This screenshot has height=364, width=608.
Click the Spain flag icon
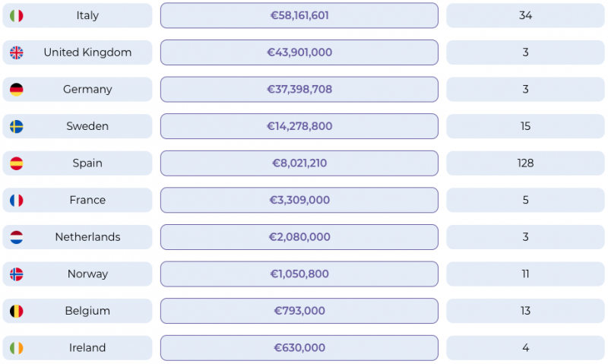[x=17, y=163]
